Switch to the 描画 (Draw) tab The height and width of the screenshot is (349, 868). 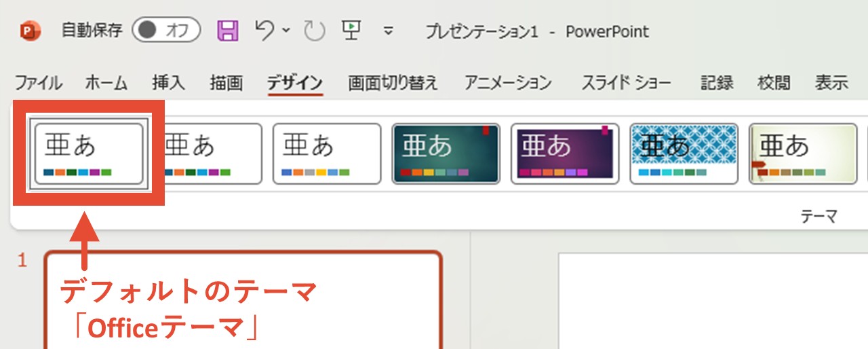pos(226,83)
